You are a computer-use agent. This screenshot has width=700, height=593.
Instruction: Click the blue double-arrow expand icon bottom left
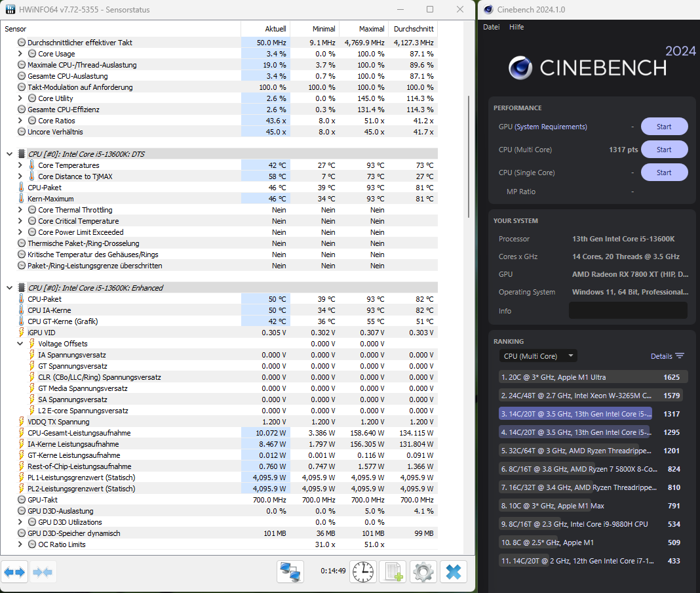point(14,571)
